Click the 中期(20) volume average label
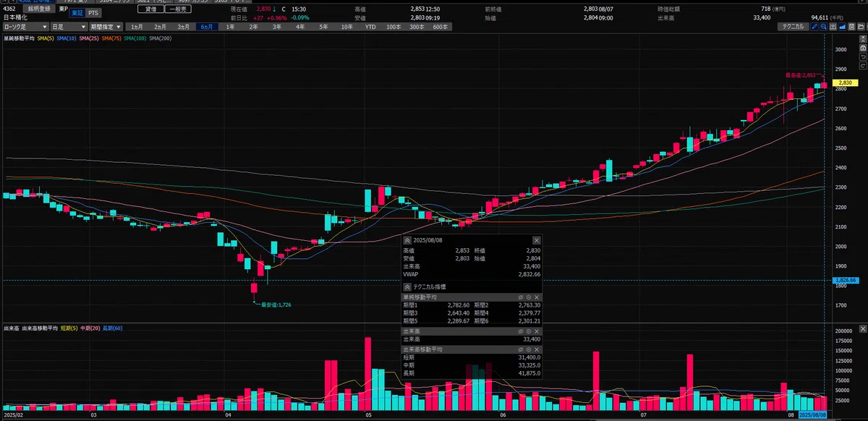868x421 pixels. 92,328
